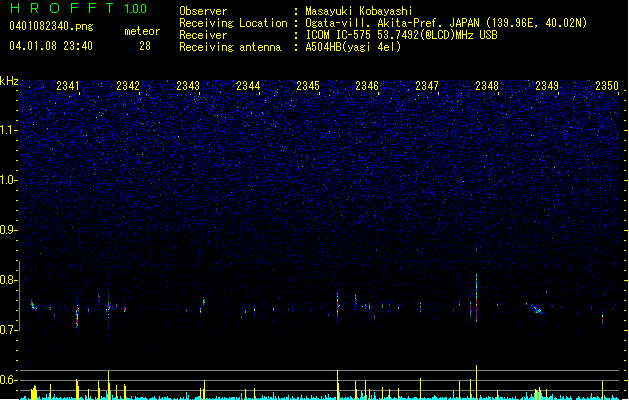Click the 0.9 kHz frequency axis label

tap(8, 230)
